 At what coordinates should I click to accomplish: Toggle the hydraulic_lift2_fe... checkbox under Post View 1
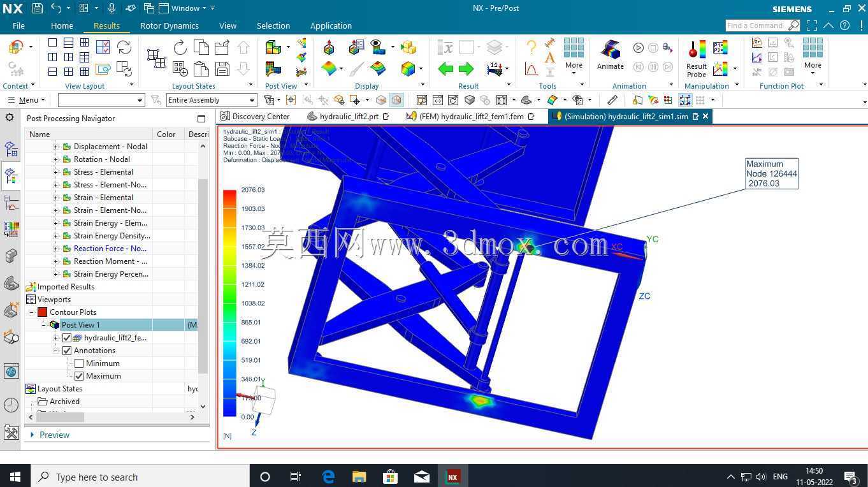click(67, 338)
